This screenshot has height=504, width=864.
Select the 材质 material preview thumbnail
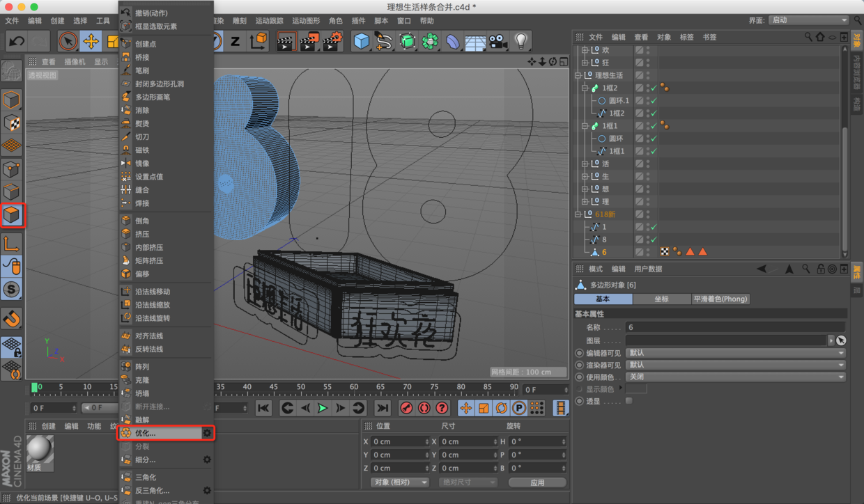click(x=40, y=451)
